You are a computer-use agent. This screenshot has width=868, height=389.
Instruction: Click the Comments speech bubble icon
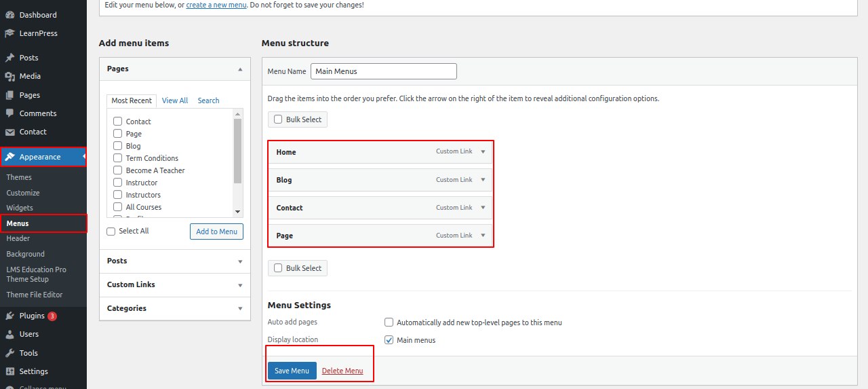(x=9, y=113)
